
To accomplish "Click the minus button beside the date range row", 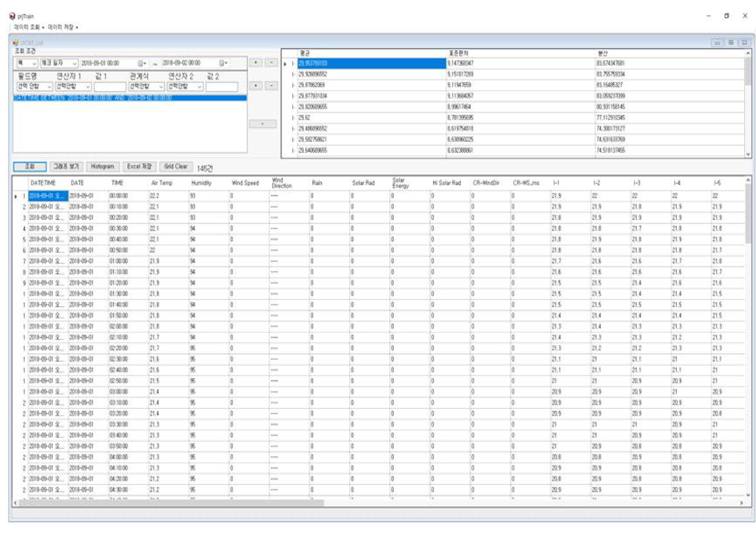I will pos(271,63).
